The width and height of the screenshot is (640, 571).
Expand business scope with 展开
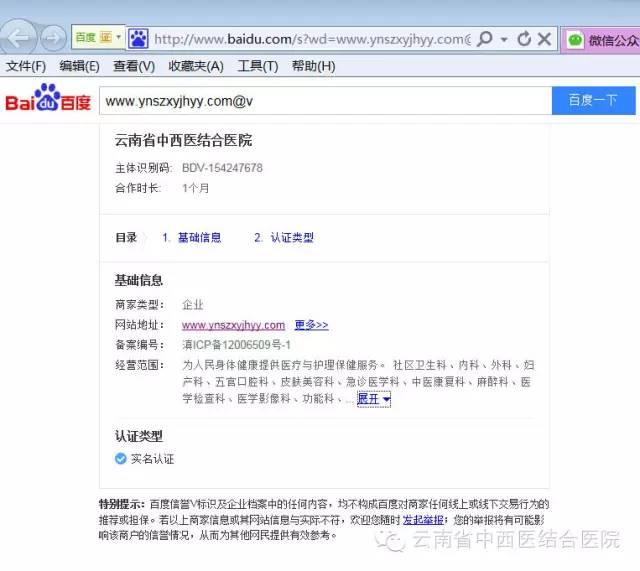tap(374, 399)
